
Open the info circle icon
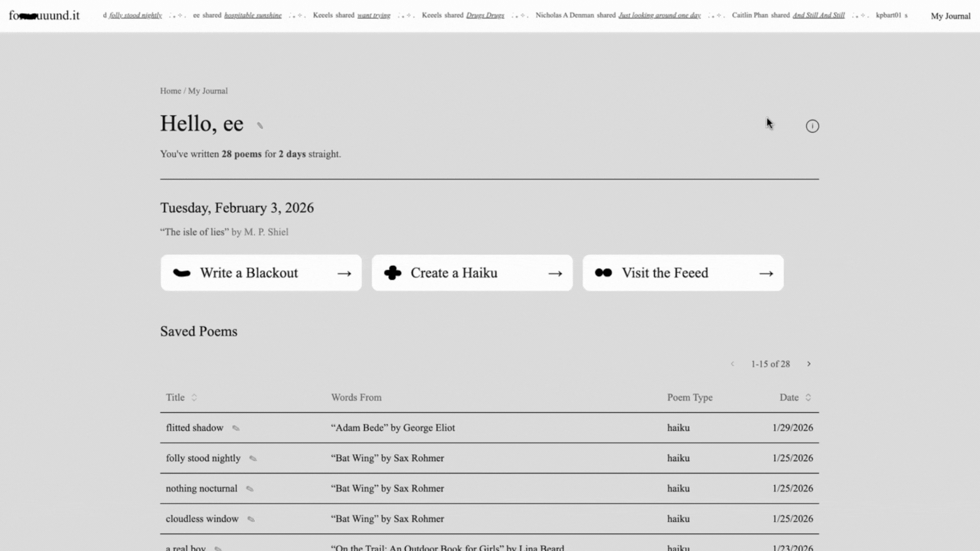click(x=812, y=126)
